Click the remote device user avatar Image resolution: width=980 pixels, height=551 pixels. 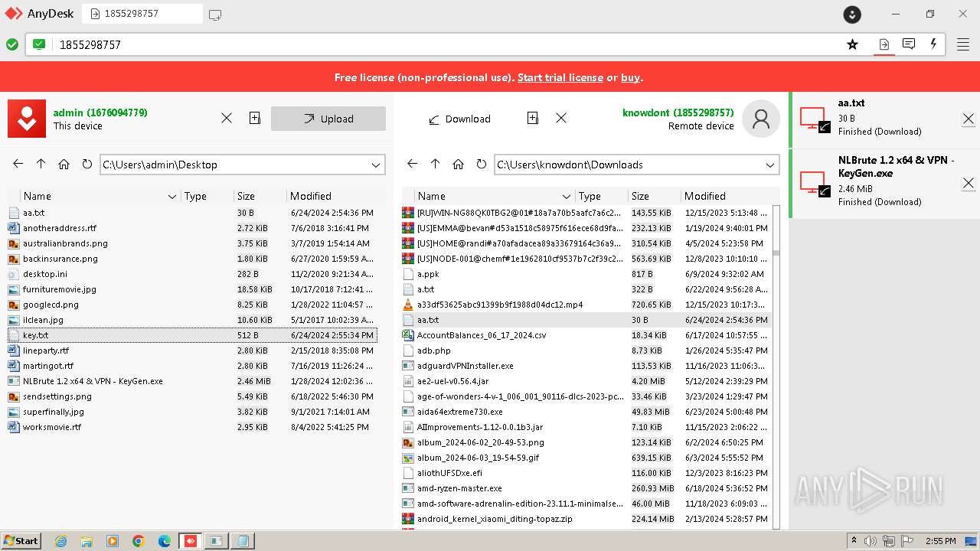pos(761,119)
